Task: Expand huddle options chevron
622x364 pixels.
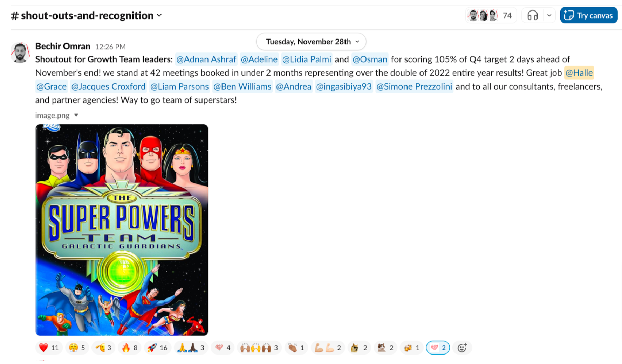Action: pos(549,15)
